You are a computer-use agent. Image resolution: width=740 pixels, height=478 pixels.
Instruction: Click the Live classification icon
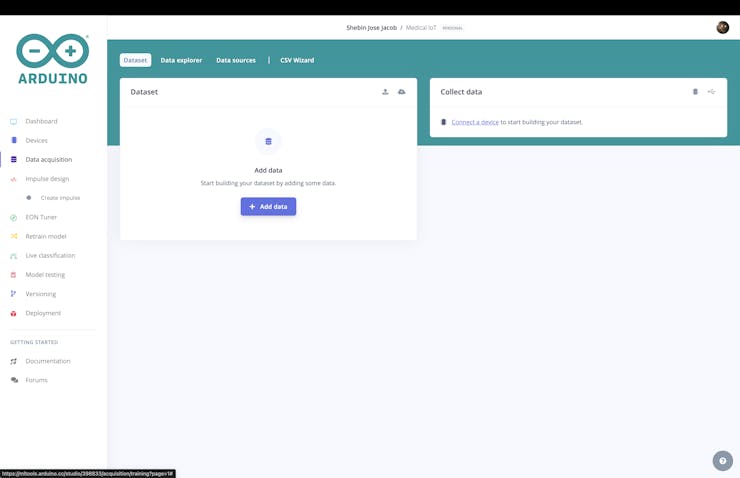coord(14,256)
